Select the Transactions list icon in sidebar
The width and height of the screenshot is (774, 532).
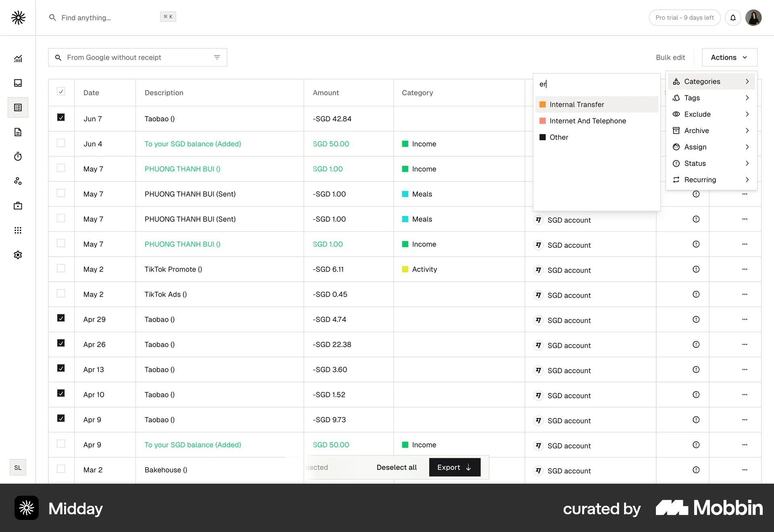18,107
